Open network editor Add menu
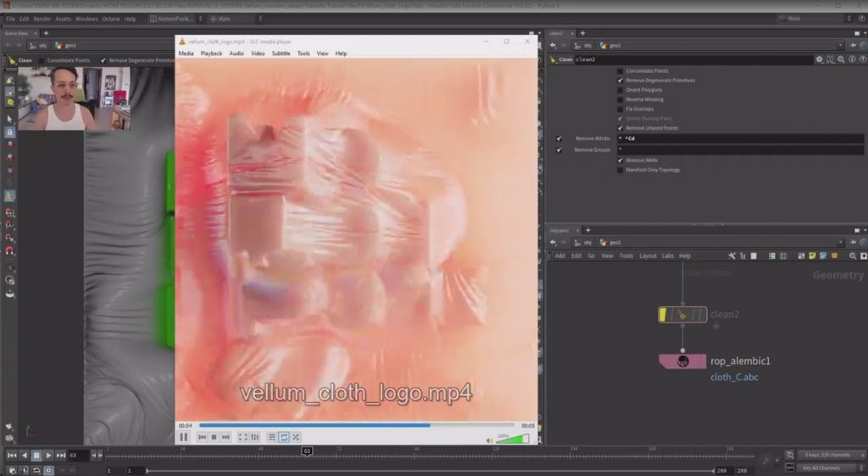 click(559, 255)
